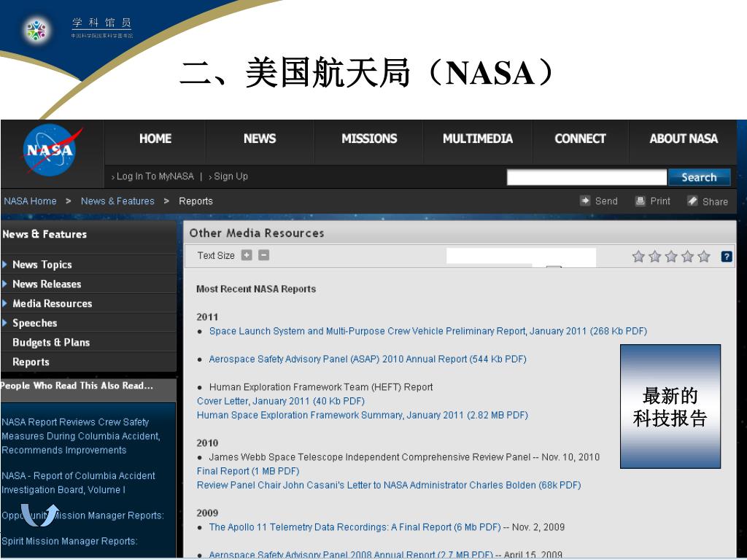Image resolution: width=747 pixels, height=560 pixels.
Task: Open Space Launch System Preliminary Report PDF
Action: pyautogui.click(x=427, y=331)
